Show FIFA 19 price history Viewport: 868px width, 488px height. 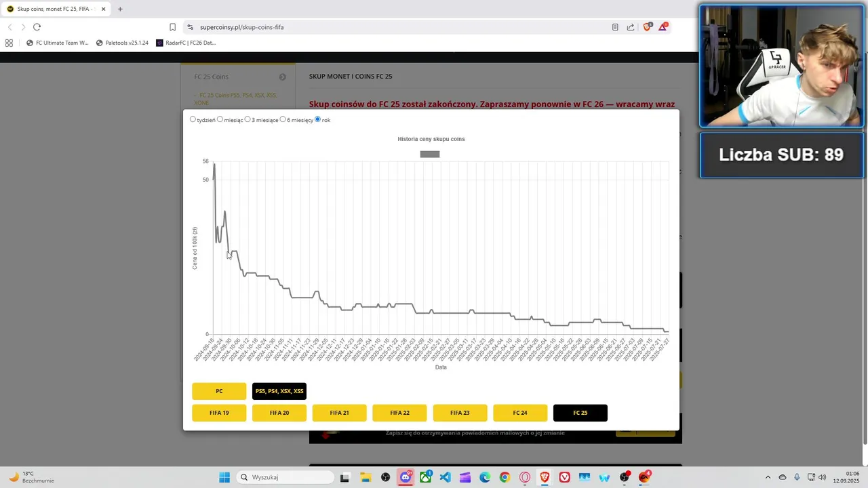pyautogui.click(x=219, y=413)
